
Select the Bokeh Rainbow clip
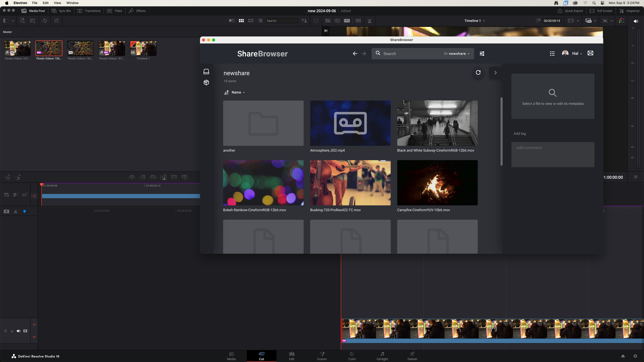tap(263, 183)
